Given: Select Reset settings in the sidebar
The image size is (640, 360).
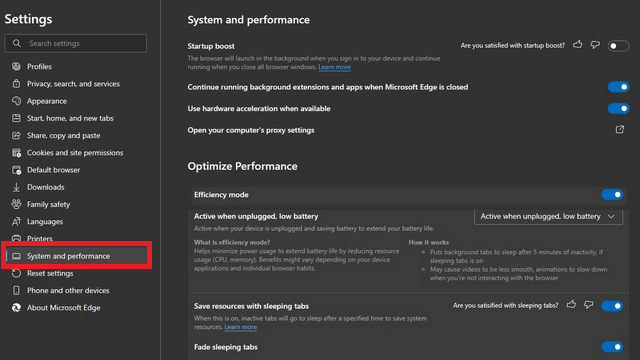Looking at the screenshot, I should pos(50,273).
